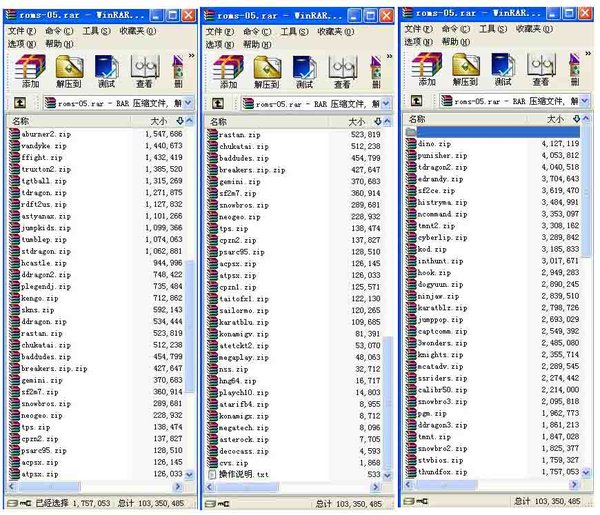The image size is (600, 515).
Task: Sort by the 名称 column header in the middle window
Action: tap(267, 122)
